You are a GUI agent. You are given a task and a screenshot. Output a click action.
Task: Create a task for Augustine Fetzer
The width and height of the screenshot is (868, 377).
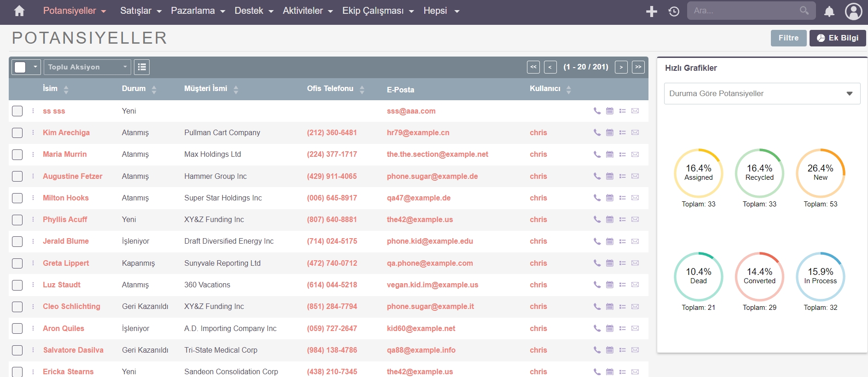point(622,176)
